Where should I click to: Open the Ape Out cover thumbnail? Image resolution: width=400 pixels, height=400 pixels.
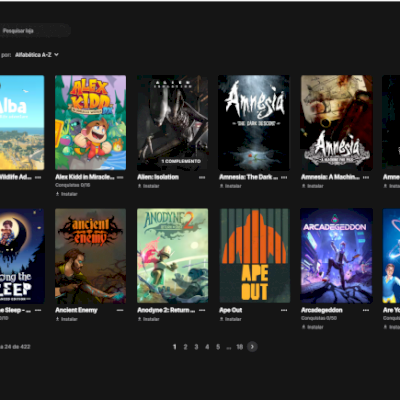(254, 256)
